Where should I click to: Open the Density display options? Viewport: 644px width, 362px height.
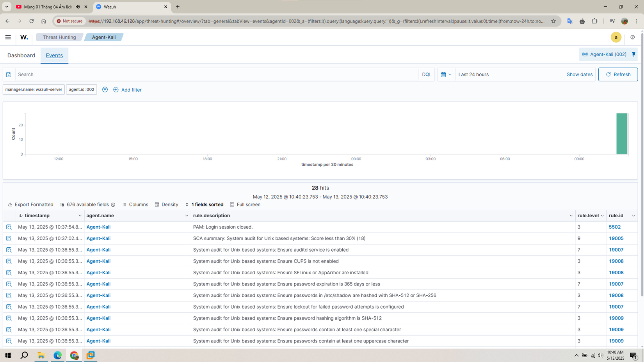click(166, 204)
